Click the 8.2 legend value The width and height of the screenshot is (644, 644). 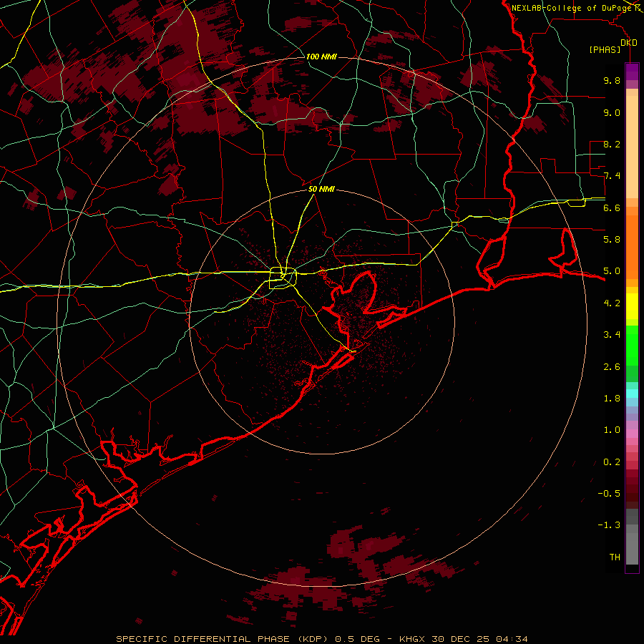coord(612,144)
